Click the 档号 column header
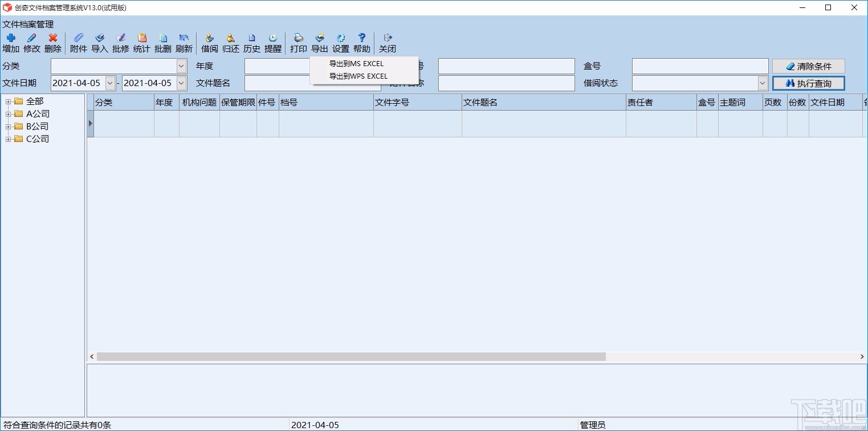868x431 pixels. (x=326, y=103)
